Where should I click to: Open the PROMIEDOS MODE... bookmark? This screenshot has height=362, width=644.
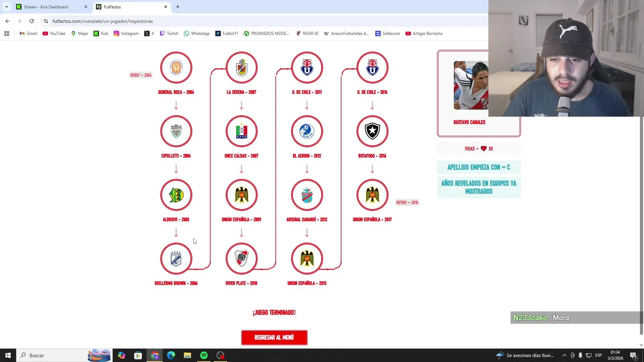[x=267, y=34]
